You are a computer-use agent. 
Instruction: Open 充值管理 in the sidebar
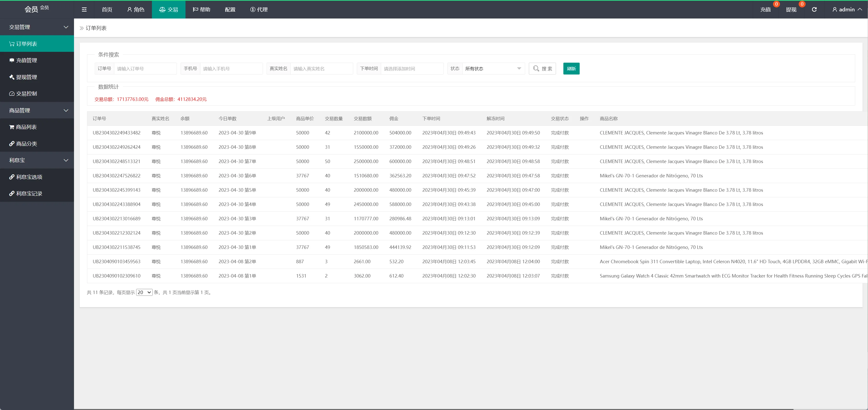(x=26, y=60)
